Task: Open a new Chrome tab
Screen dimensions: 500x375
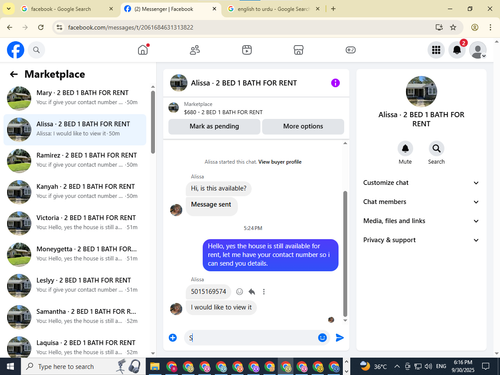Action: coord(333,9)
